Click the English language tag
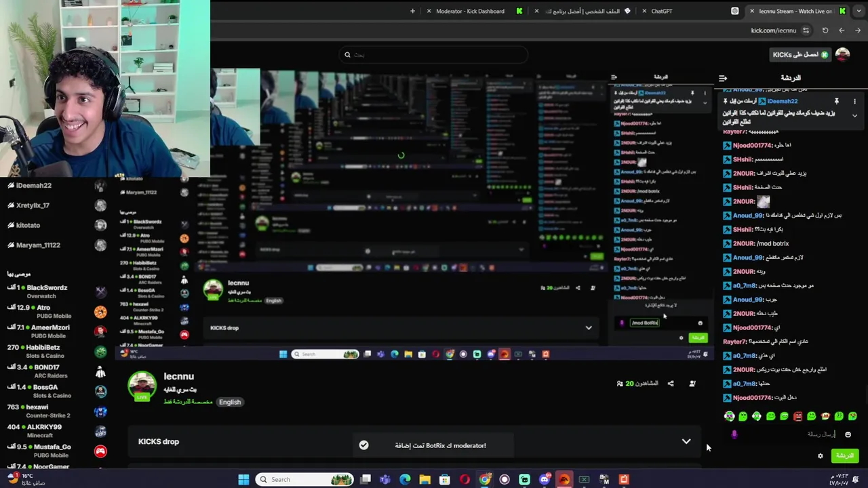Viewport: 868px width, 488px height. (230, 402)
